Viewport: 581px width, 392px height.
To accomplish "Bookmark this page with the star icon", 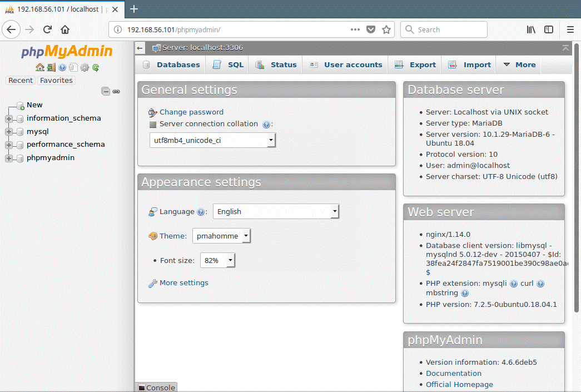I will tap(386, 29).
